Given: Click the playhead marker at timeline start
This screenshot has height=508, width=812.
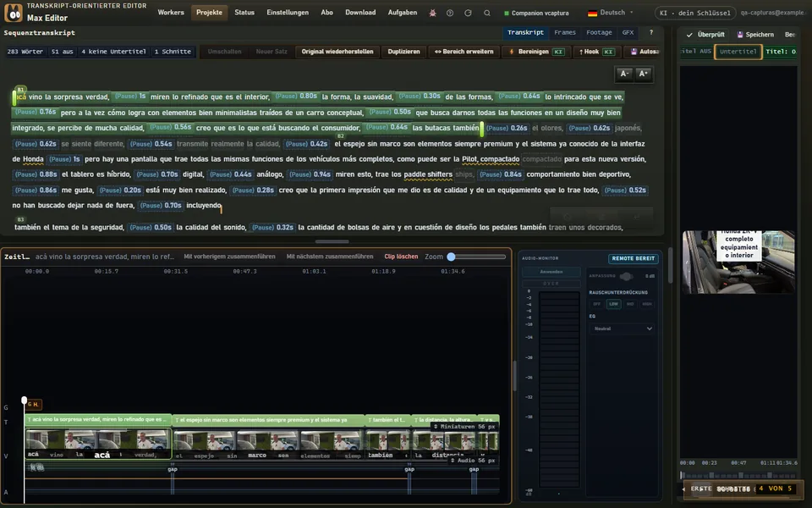Looking at the screenshot, I should pos(25,400).
